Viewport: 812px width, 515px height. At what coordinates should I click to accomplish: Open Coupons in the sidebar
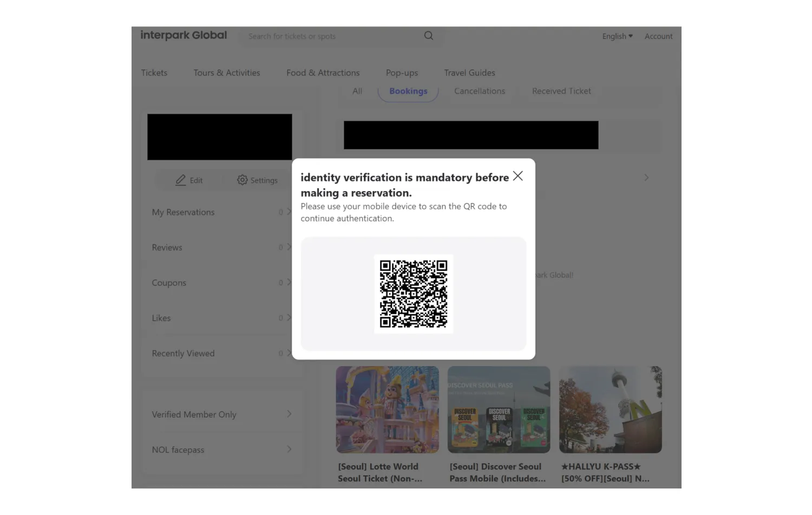tap(169, 283)
